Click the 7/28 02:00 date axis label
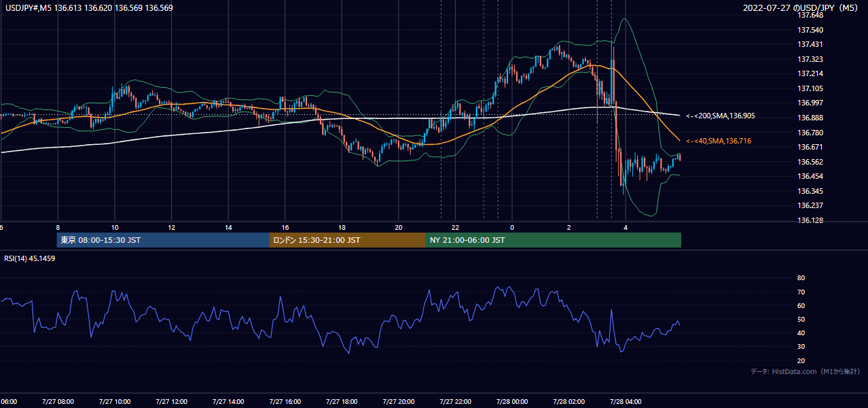The height and width of the screenshot is (408, 868). pos(568,402)
